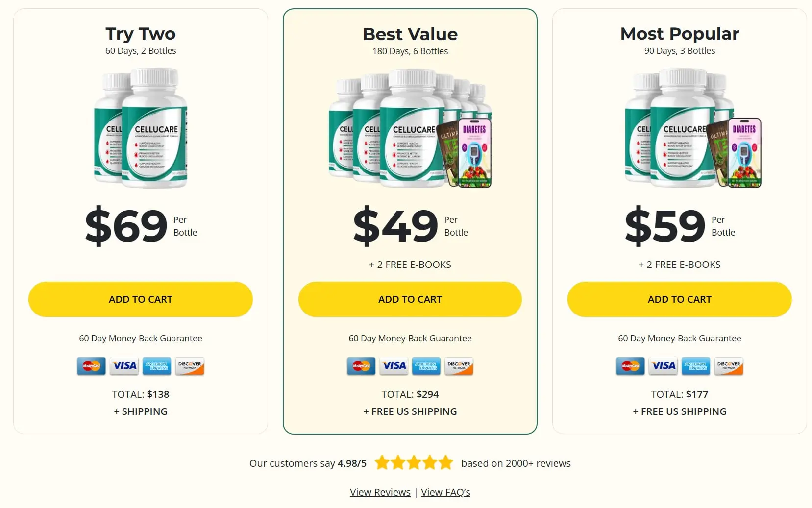This screenshot has height=508, width=812.
Task: Add the Best Value six bottles to cart
Action: click(x=410, y=299)
